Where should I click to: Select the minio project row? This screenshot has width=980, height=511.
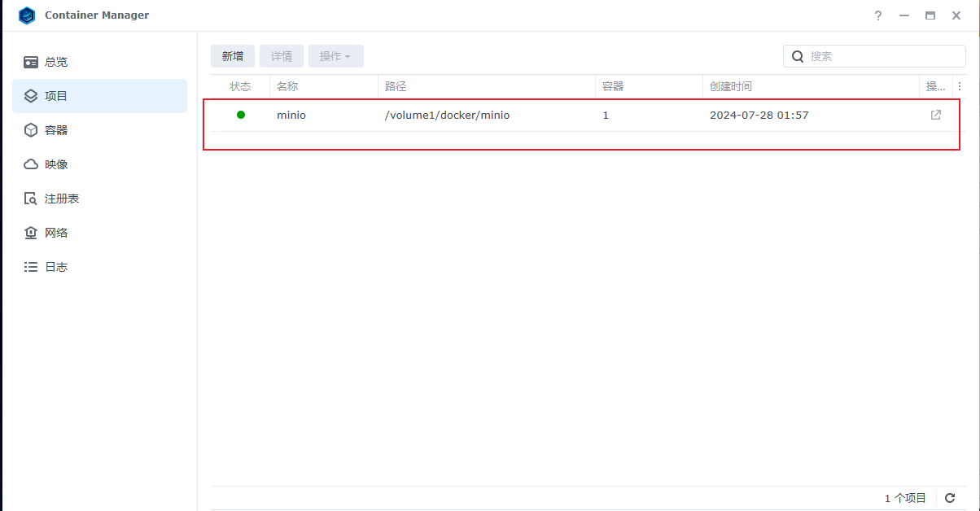tap(488, 115)
